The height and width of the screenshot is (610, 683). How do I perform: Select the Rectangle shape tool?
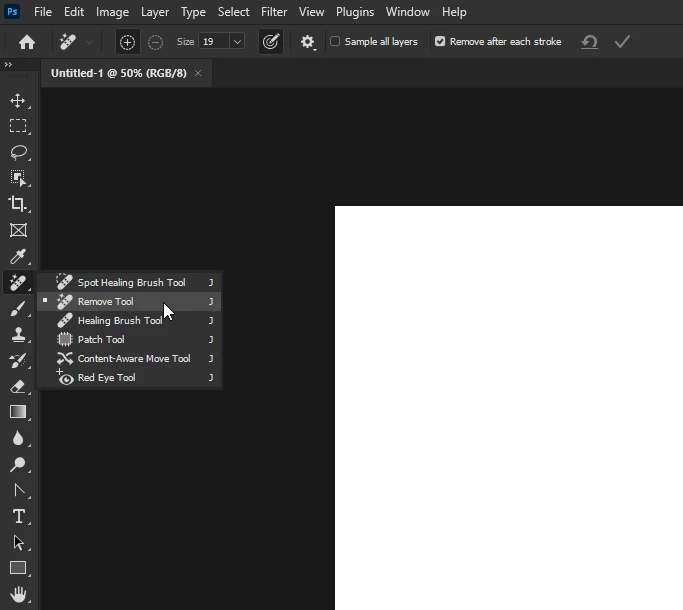18,568
